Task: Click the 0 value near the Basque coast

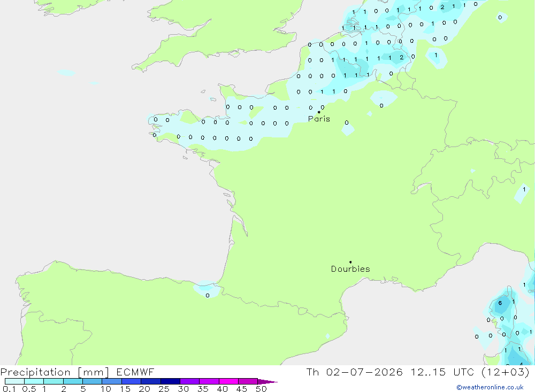Action: pyautogui.click(x=208, y=295)
